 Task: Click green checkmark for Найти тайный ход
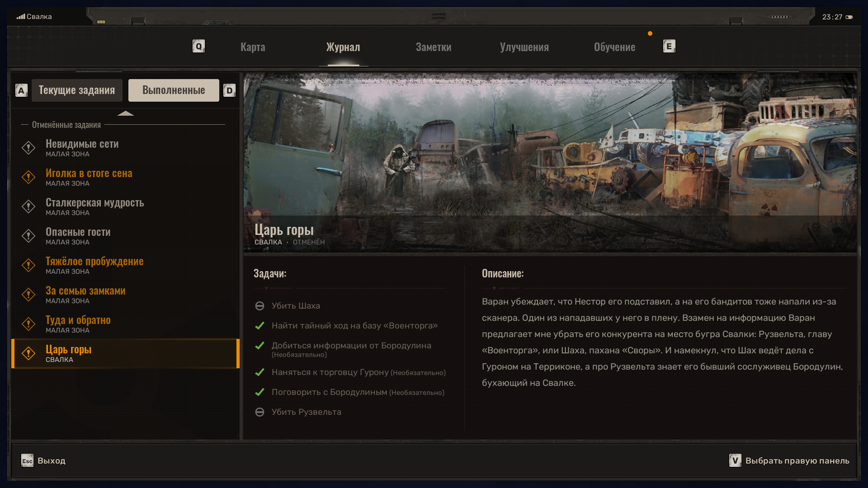point(259,326)
